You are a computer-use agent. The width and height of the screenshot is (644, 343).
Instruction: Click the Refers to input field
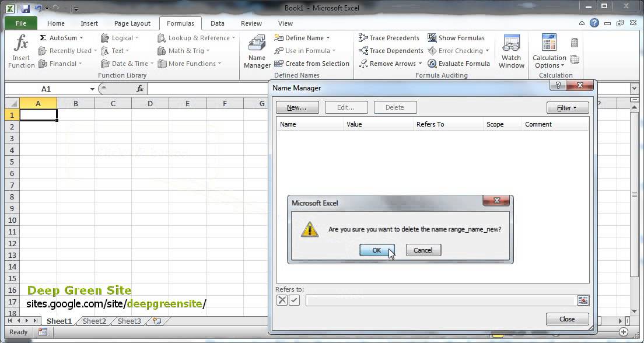(440, 300)
